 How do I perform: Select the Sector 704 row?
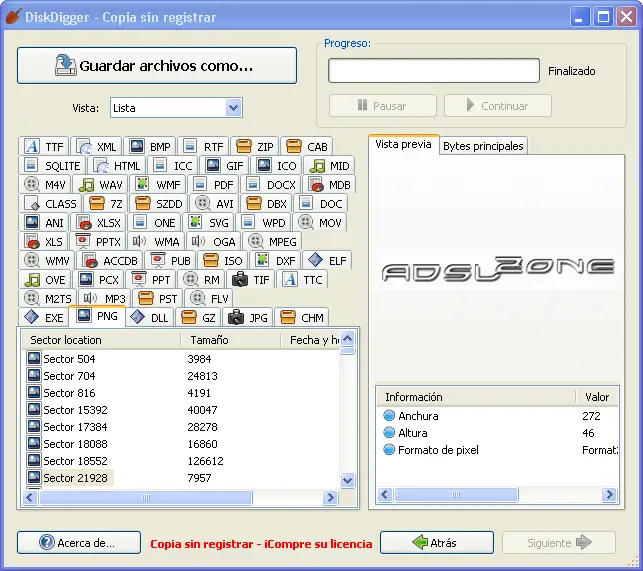[181, 376]
